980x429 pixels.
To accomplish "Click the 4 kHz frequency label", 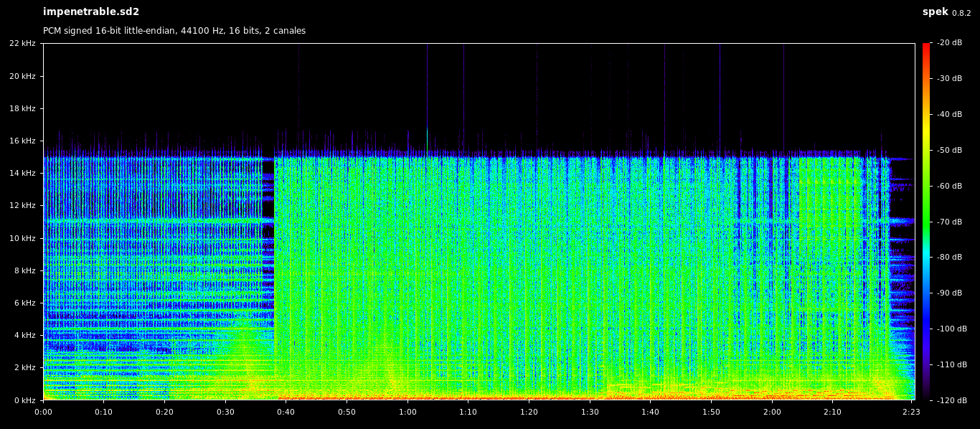I will (x=24, y=335).
